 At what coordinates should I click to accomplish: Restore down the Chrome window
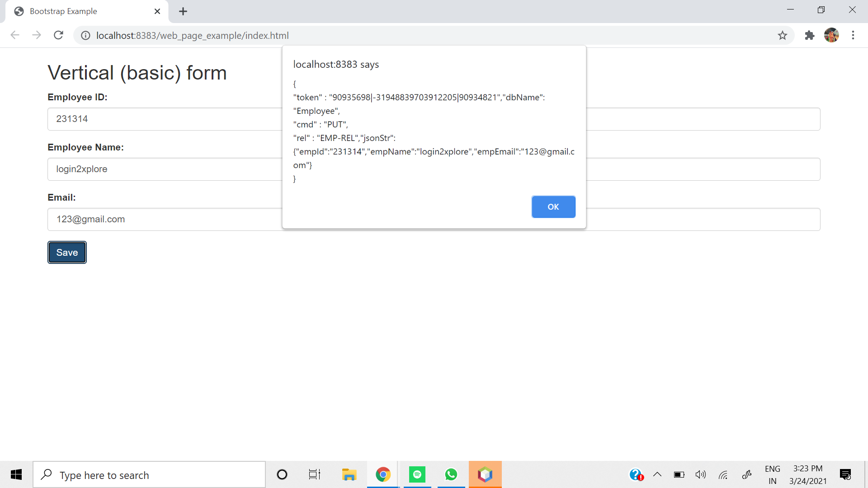tap(821, 10)
